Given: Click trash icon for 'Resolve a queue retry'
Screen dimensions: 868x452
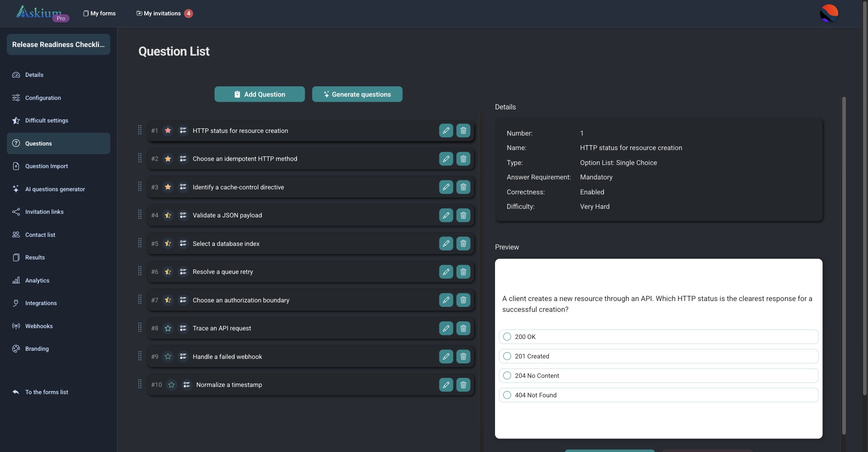Looking at the screenshot, I should click(x=463, y=272).
